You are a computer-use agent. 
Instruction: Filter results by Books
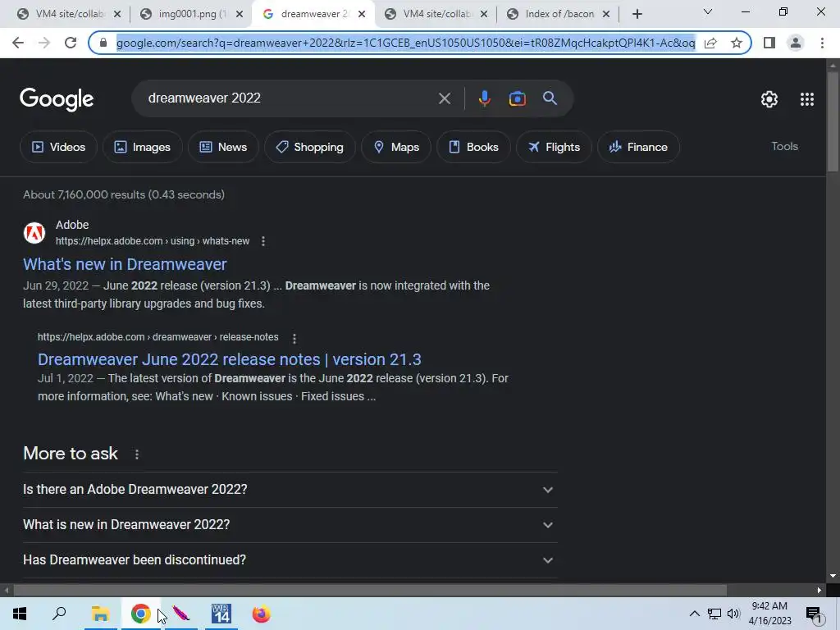[473, 147]
